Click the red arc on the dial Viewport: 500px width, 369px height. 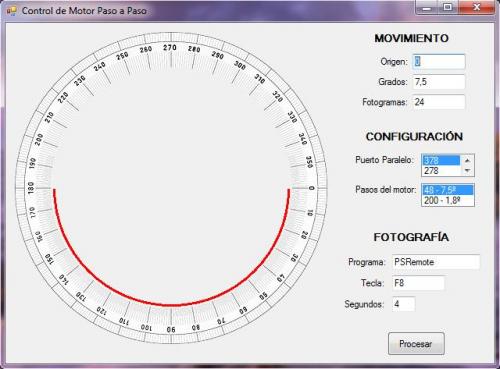coord(171,304)
